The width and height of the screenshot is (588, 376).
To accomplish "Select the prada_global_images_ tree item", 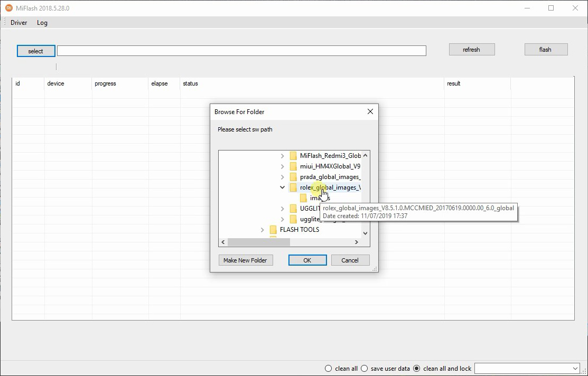I will (x=330, y=177).
